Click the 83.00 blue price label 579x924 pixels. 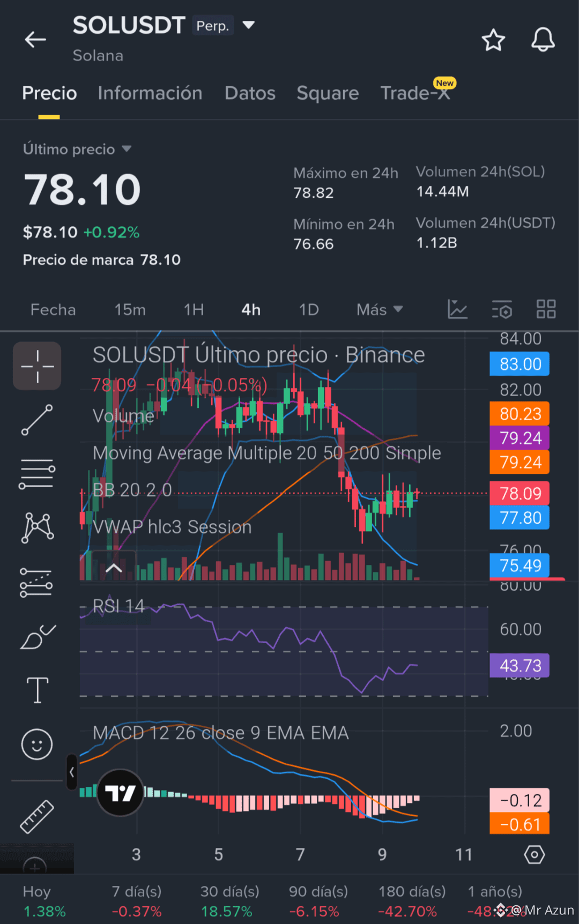(519, 364)
